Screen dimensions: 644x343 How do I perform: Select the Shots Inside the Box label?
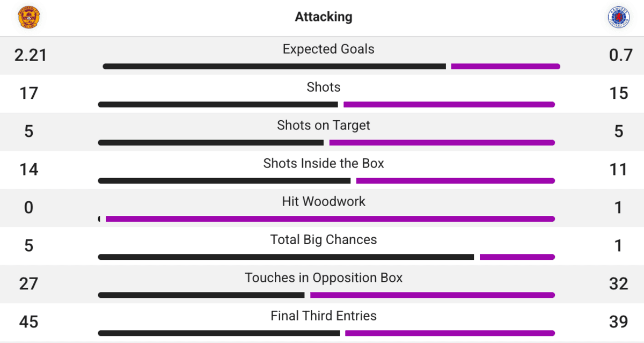tap(324, 163)
